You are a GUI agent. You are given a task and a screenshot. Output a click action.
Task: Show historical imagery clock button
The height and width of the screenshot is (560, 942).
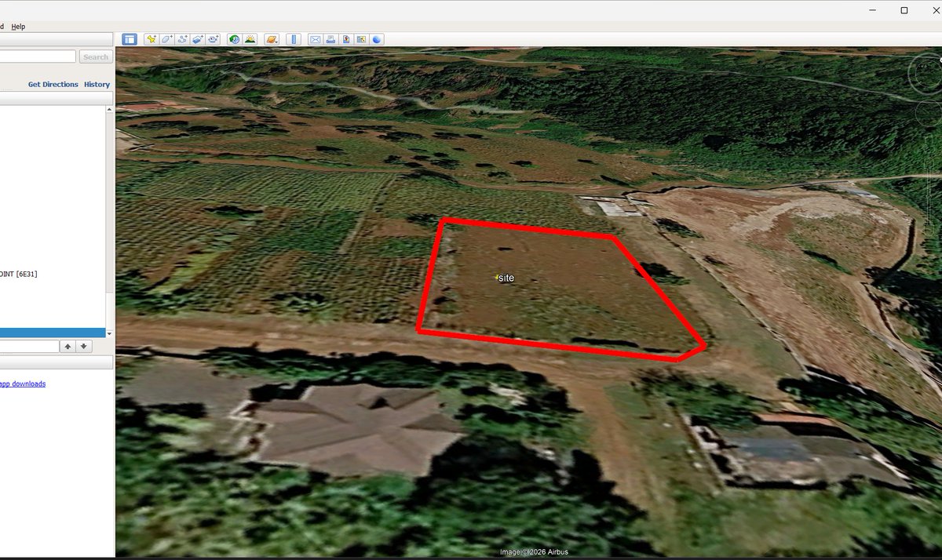(x=234, y=39)
